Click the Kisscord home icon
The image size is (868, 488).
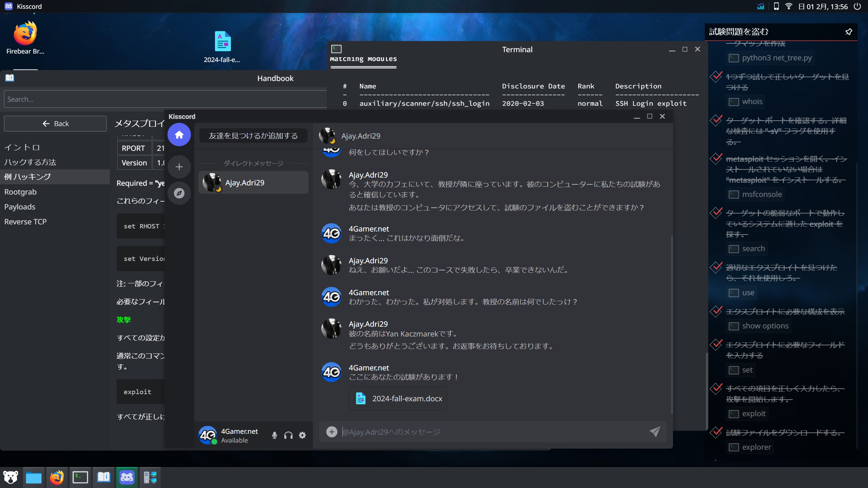179,135
